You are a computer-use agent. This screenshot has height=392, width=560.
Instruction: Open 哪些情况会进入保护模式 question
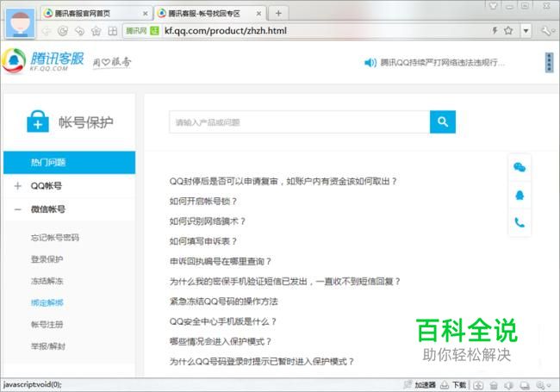click(x=221, y=341)
